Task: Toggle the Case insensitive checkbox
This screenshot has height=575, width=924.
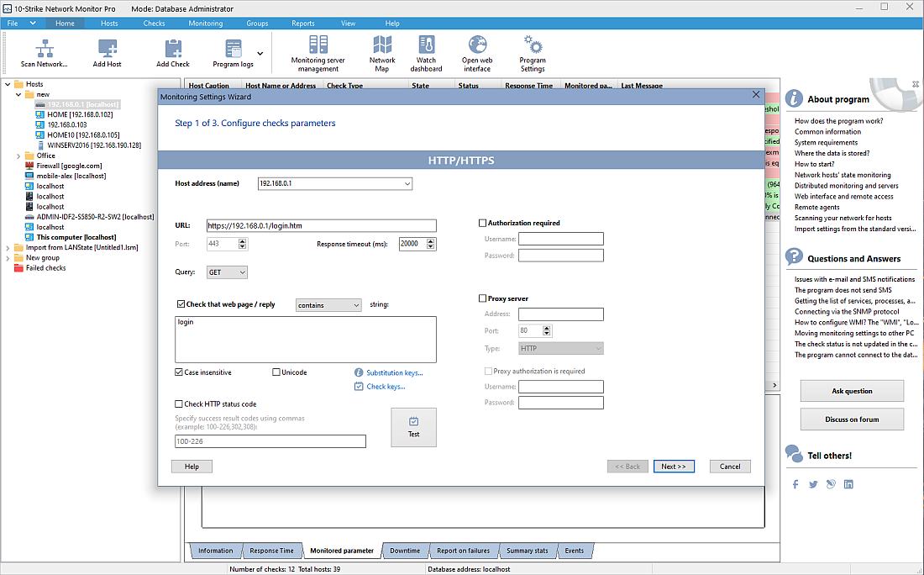Action: 179,372
